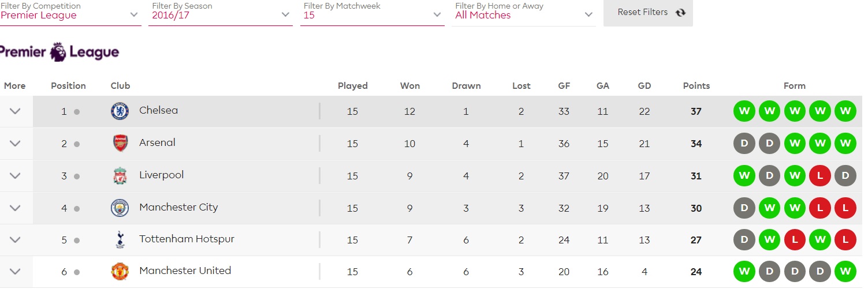Click the Chelsea club crest icon
Screen dimensions: 868x289
coord(120,111)
